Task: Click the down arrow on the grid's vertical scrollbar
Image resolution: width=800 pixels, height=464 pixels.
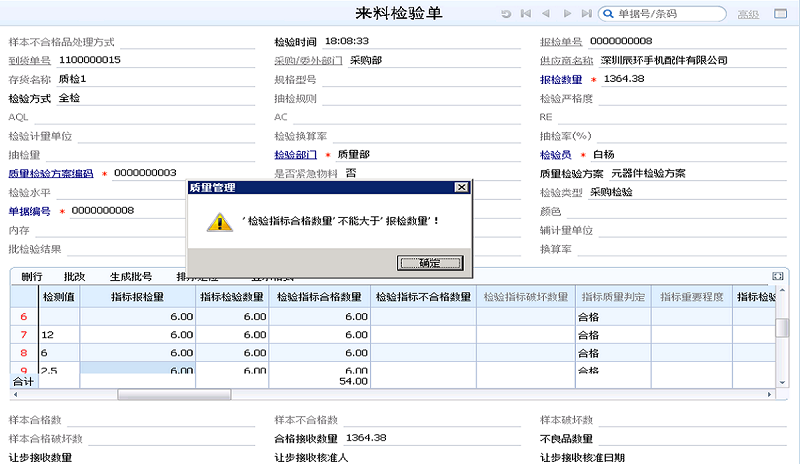Action: pos(782,382)
